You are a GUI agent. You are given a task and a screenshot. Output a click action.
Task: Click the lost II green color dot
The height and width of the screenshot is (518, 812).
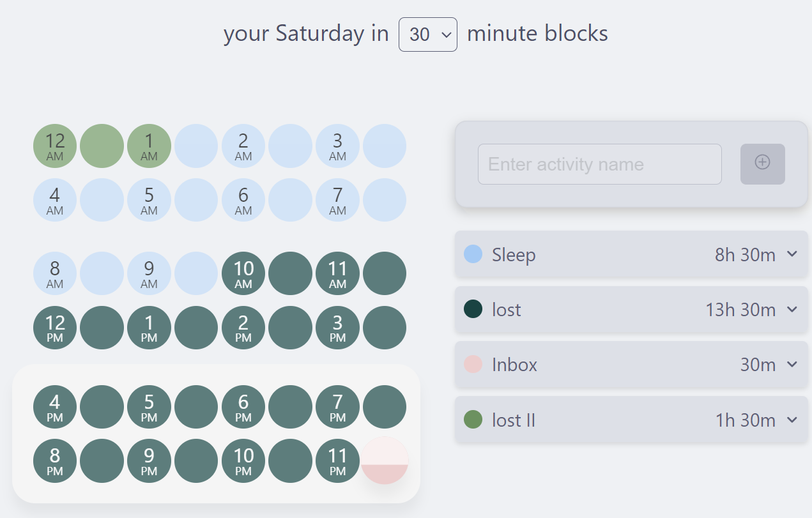[473, 420]
